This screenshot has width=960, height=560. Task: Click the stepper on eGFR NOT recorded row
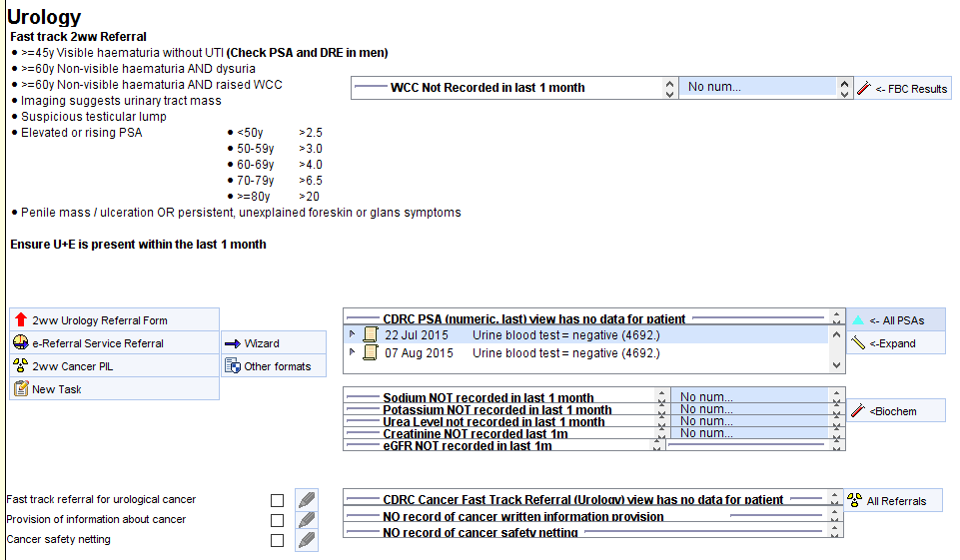pyautogui.click(x=657, y=445)
